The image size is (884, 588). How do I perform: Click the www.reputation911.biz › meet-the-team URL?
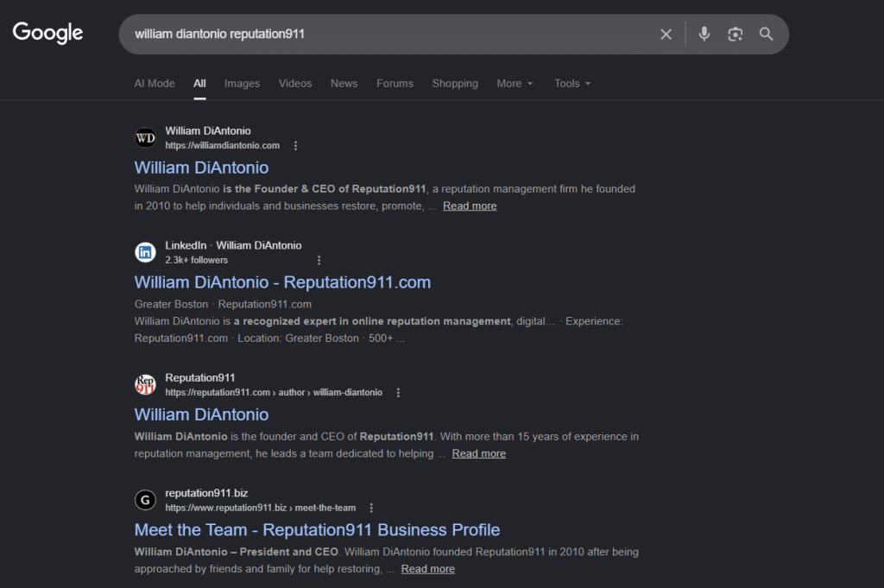click(x=261, y=508)
